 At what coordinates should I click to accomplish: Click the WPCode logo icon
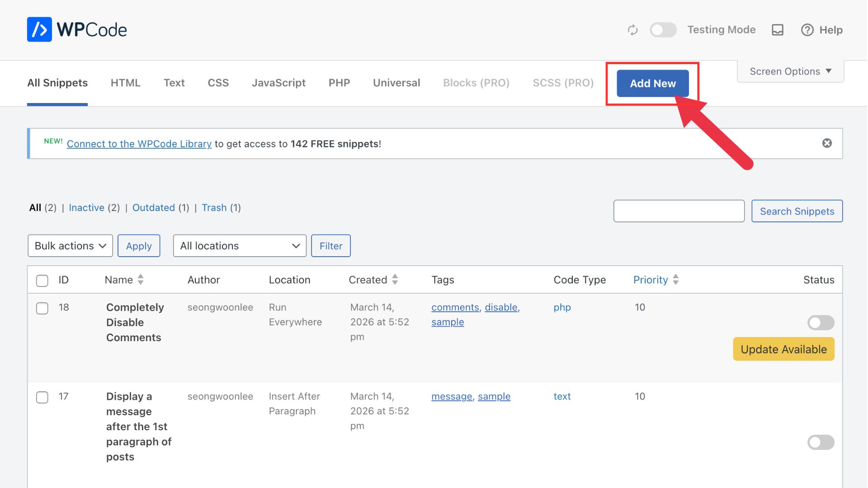point(39,29)
